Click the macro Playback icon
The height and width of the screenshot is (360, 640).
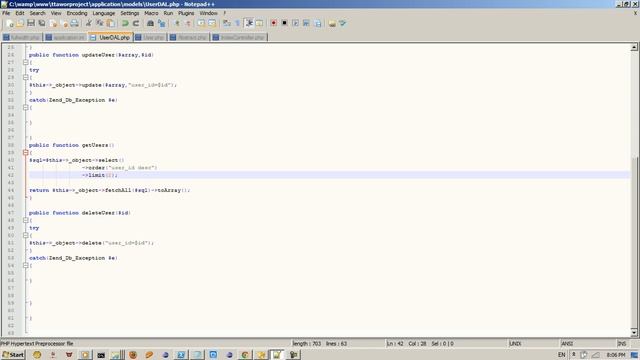coord(296,23)
